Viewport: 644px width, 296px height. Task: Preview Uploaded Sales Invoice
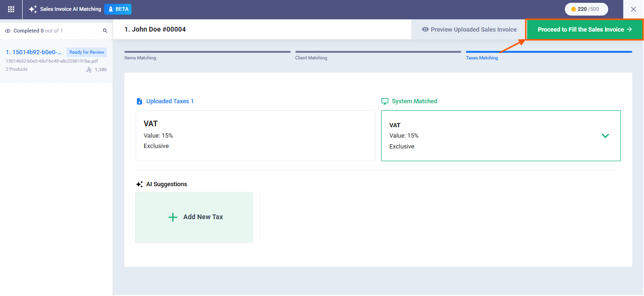(x=469, y=29)
